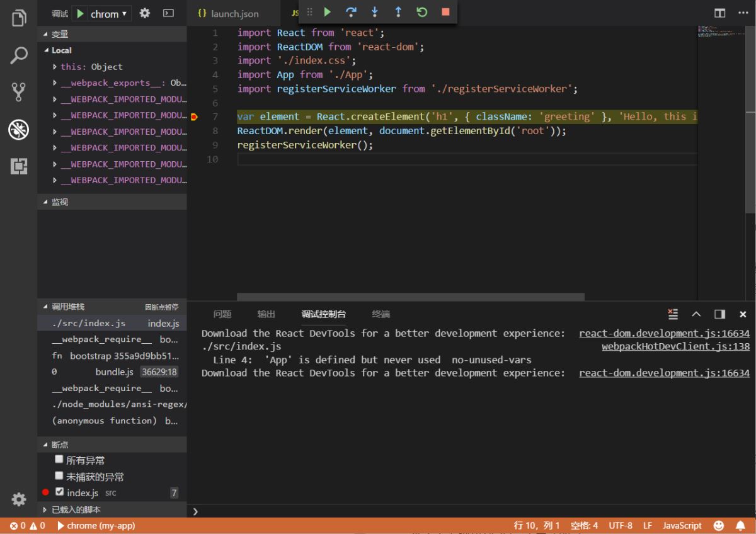Click the horizontal scrollbar in the editor
The height and width of the screenshot is (534, 756).
(410, 297)
